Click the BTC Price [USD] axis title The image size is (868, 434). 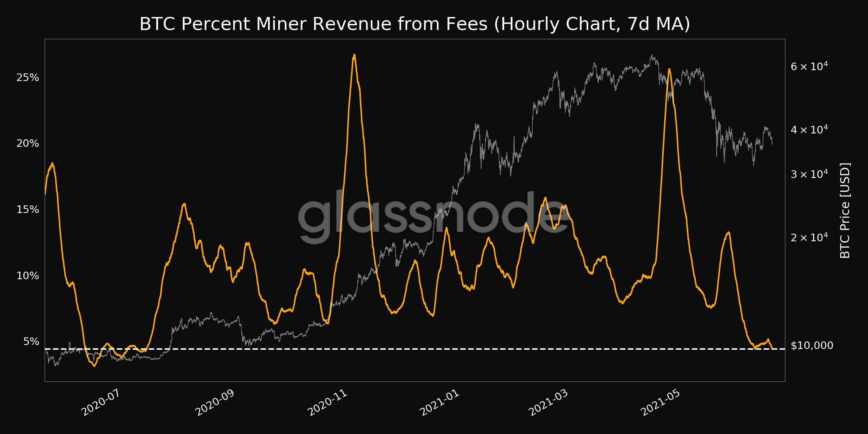coord(845,210)
